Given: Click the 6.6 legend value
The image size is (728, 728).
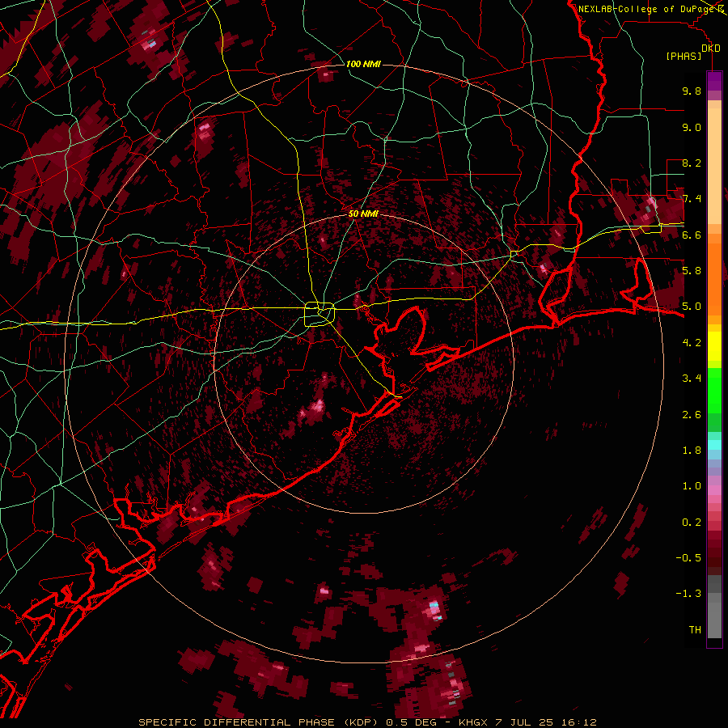Looking at the screenshot, I should pyautogui.click(x=692, y=235).
